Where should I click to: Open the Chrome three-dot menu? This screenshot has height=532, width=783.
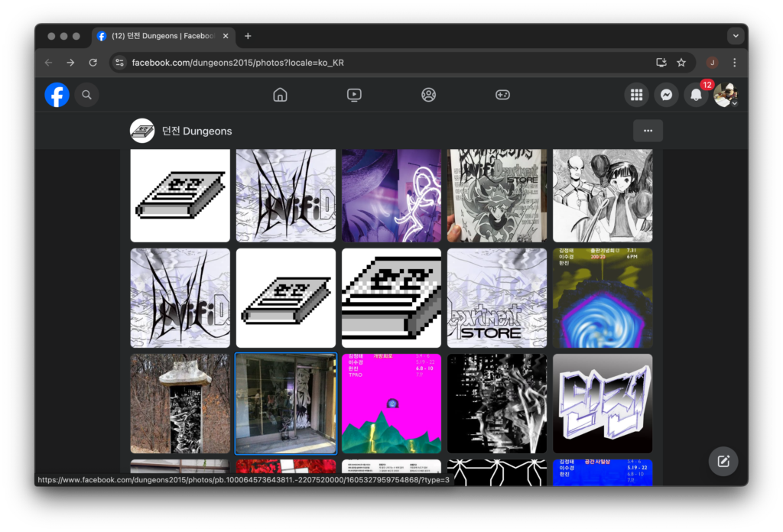734,63
